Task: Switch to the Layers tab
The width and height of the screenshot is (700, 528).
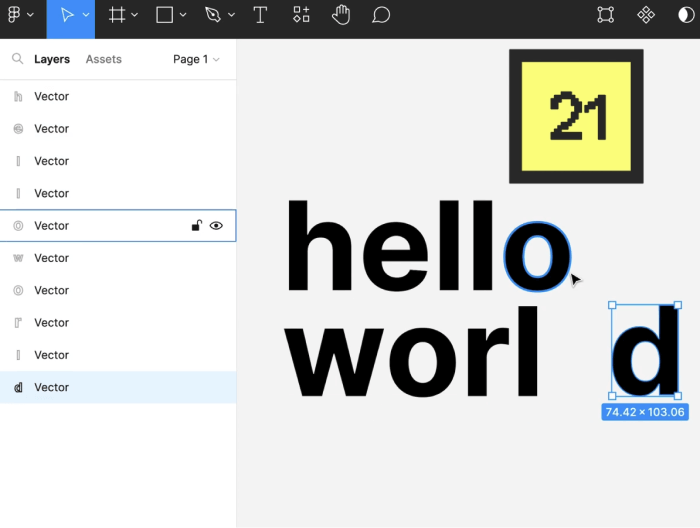Action: (52, 59)
